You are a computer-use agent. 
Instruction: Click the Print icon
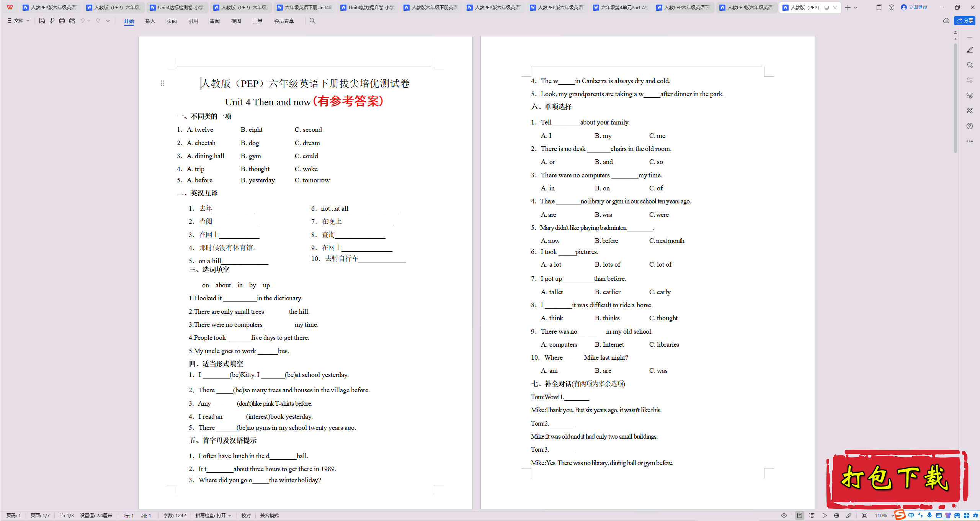point(62,21)
